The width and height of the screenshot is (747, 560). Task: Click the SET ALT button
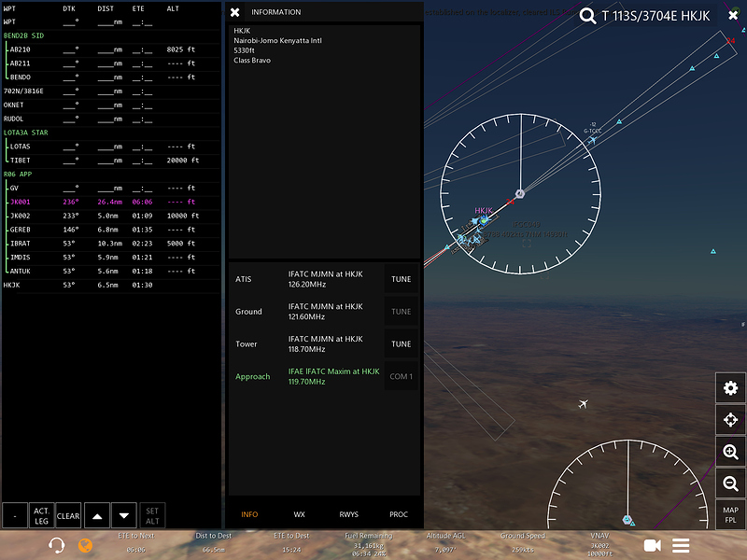coord(152,516)
